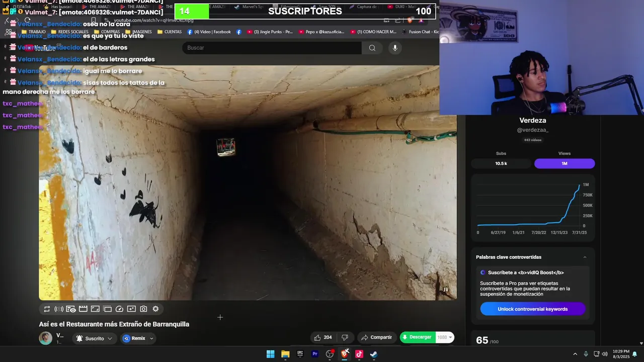Click the vidIQ Remix button
Viewport: 644px width, 362px height.
pos(134,338)
